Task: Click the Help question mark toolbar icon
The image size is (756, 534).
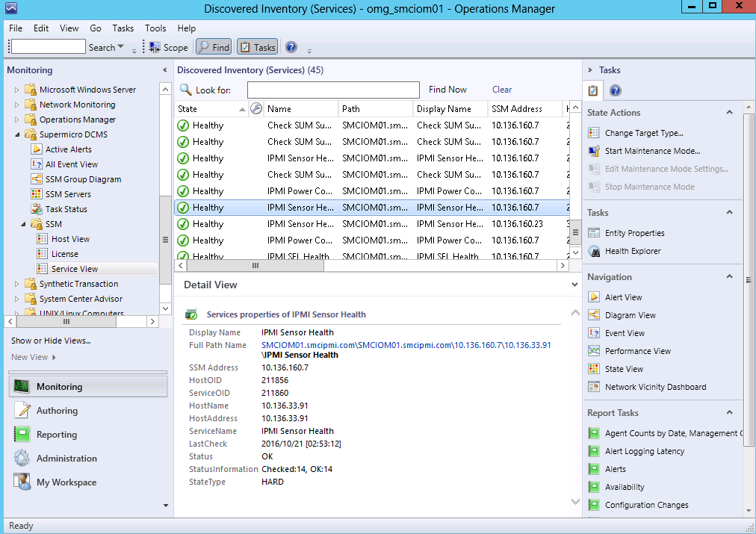Action: 291,47
